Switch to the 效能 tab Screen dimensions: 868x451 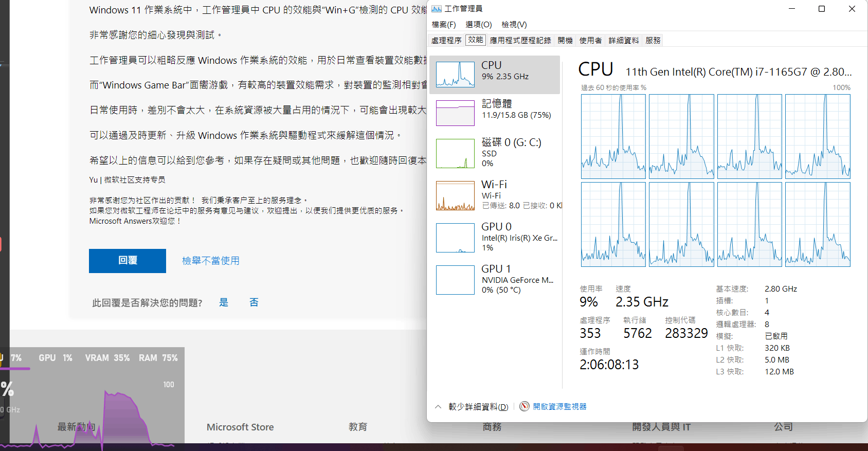click(476, 40)
